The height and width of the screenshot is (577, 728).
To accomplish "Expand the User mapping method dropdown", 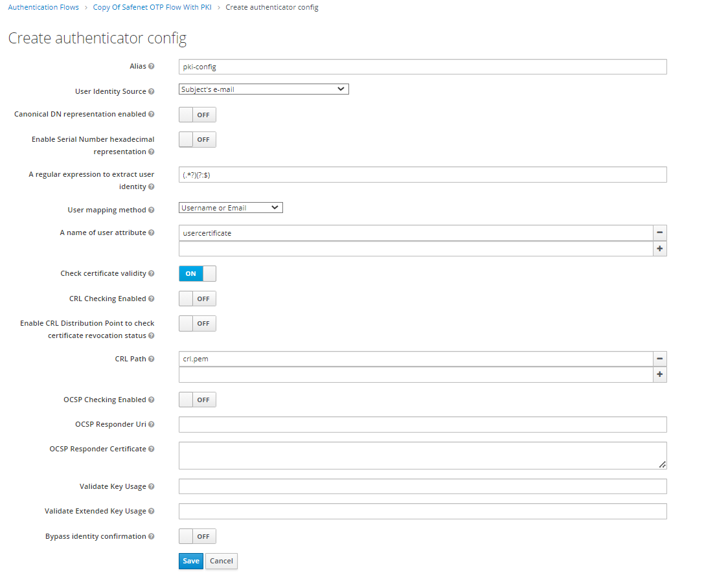I will [x=231, y=208].
